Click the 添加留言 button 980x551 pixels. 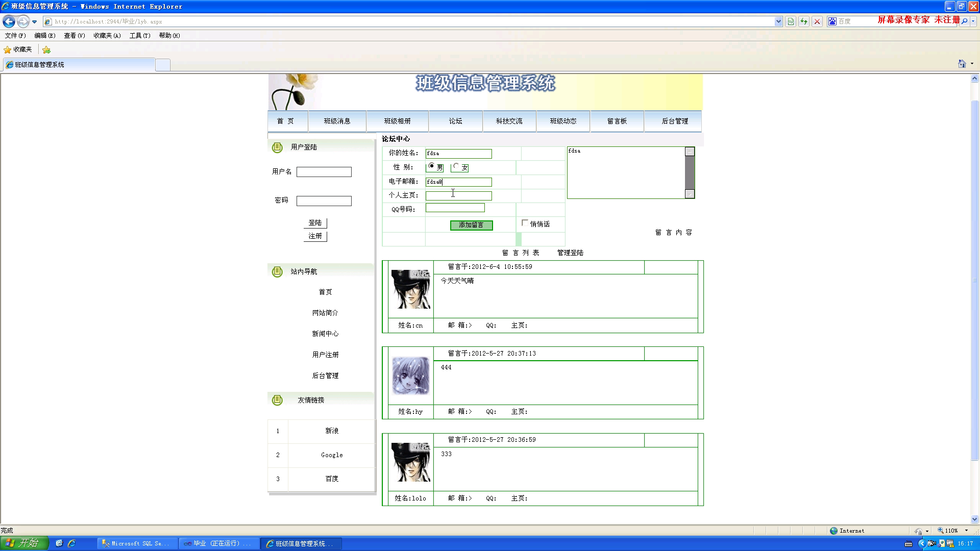[471, 225]
